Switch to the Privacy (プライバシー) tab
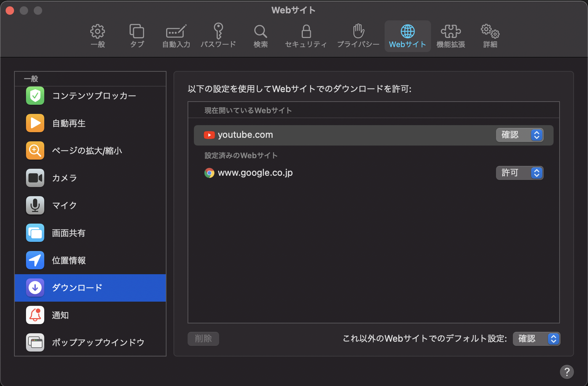 click(x=358, y=36)
